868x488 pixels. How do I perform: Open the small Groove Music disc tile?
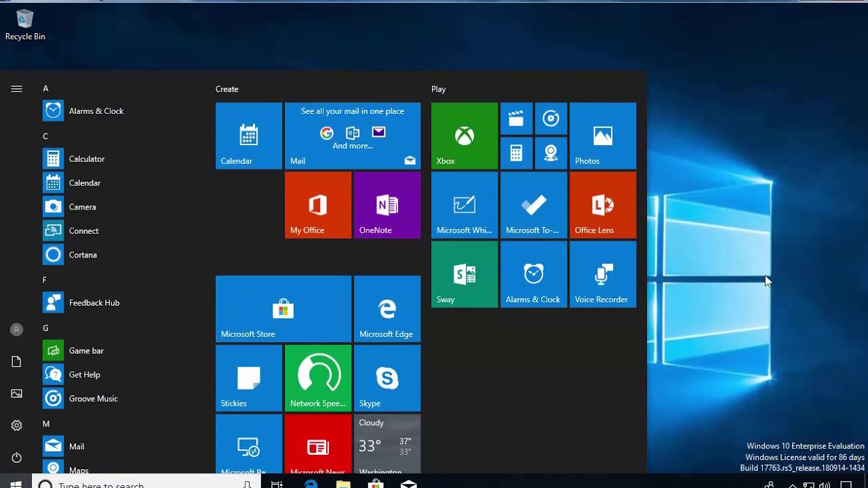(x=551, y=119)
